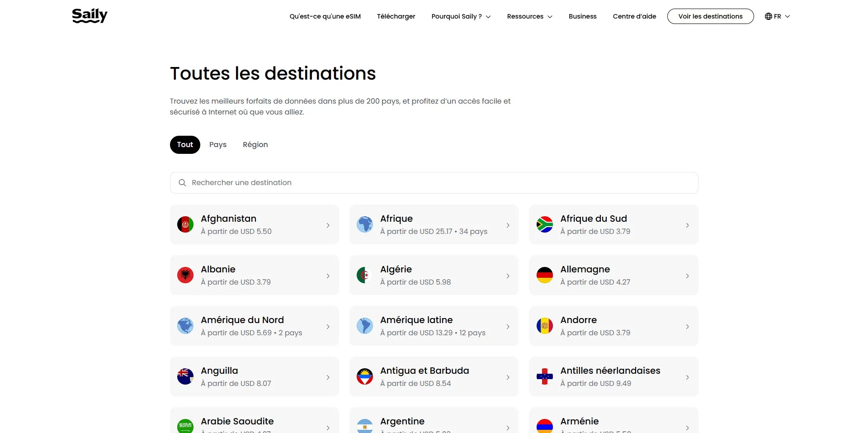The image size is (868, 433).
Task: Click the Amérique latine globe icon
Action: pos(365,326)
